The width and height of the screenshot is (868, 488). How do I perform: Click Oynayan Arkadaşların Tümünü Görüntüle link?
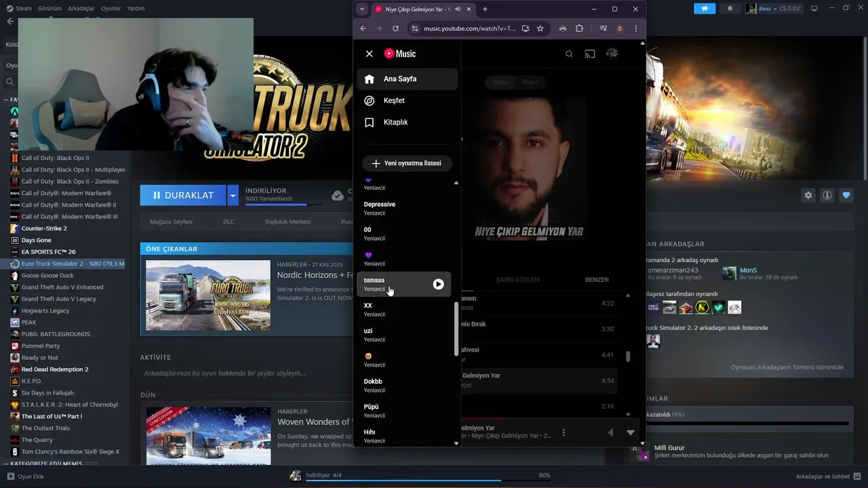[x=787, y=367]
